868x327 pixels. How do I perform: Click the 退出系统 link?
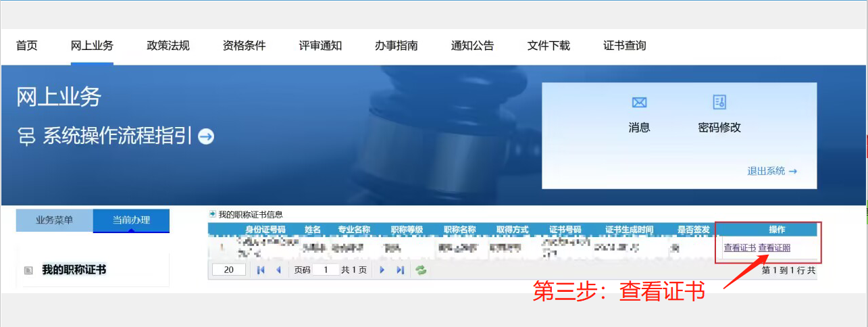pos(771,172)
